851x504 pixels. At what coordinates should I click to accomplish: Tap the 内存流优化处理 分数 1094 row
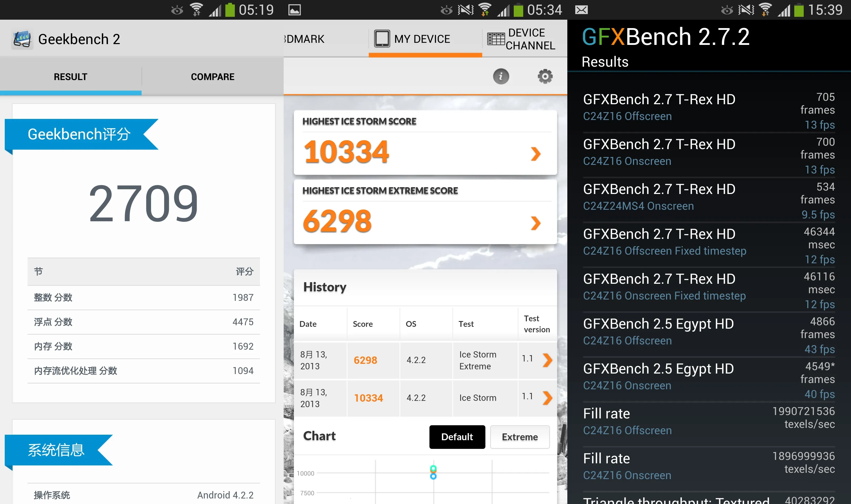144,371
